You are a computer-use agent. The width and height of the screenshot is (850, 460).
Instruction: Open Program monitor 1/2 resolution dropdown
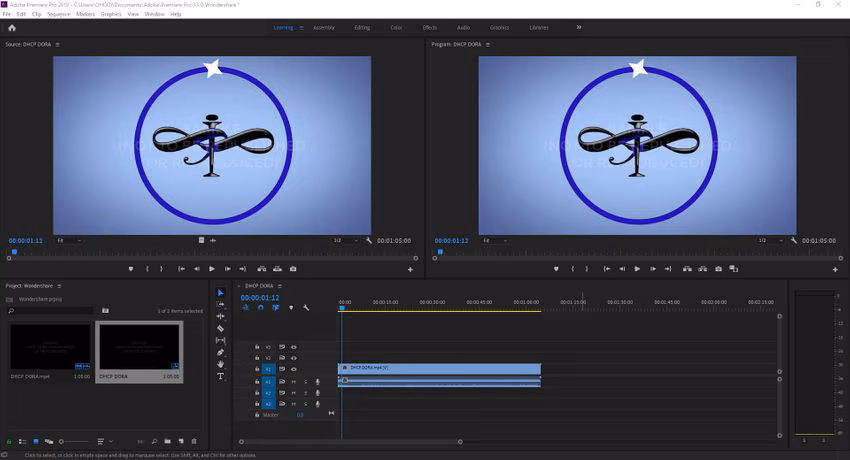pos(770,241)
